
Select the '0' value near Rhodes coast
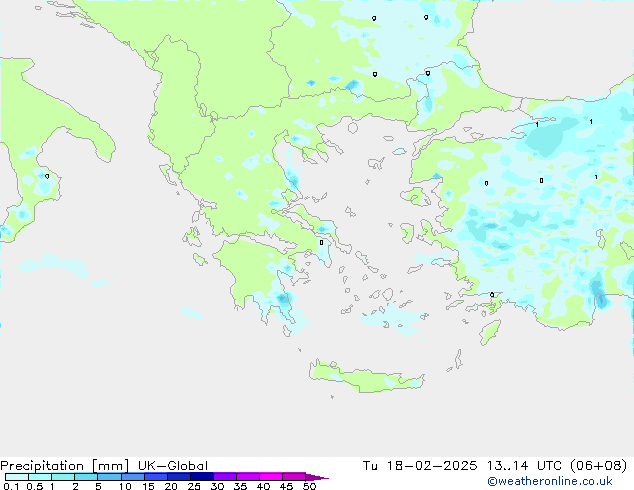pos(492,295)
